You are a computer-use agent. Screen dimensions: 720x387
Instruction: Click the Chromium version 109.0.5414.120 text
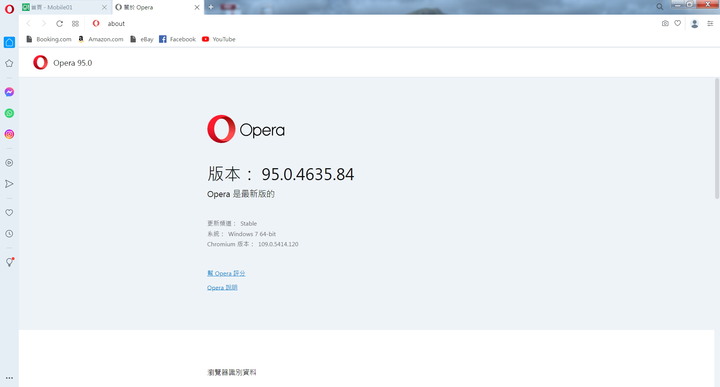[x=278, y=244]
